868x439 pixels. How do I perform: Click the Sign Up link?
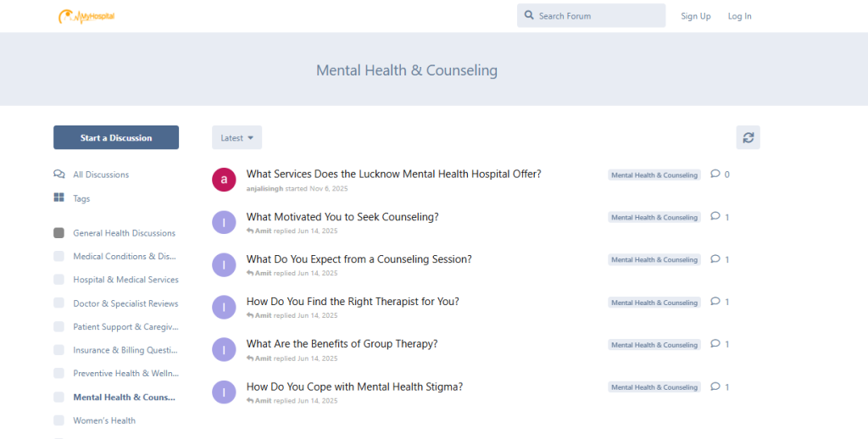(x=695, y=16)
